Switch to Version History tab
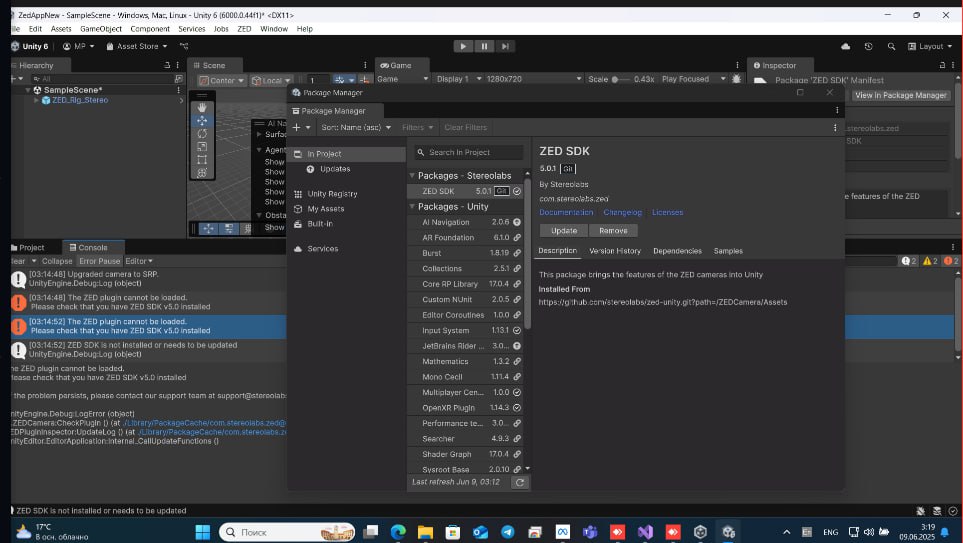The image size is (963, 543). [615, 251]
